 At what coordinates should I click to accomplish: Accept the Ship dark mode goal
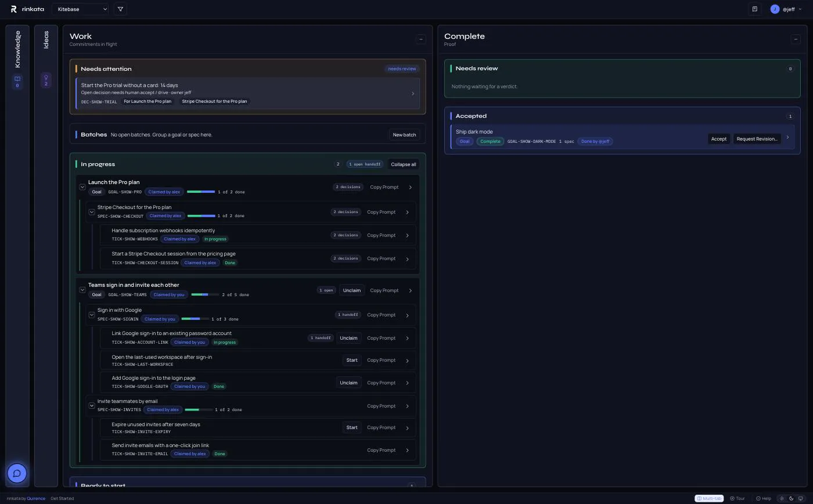pos(719,139)
